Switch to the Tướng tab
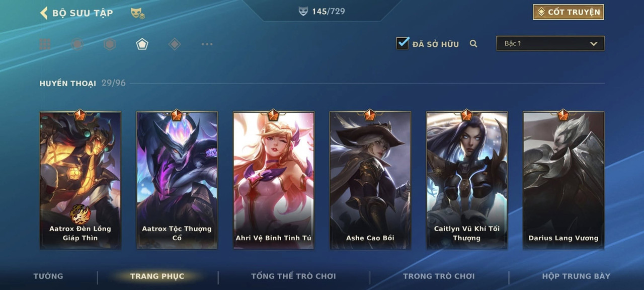Screen dimensions: 644x290 (48, 276)
